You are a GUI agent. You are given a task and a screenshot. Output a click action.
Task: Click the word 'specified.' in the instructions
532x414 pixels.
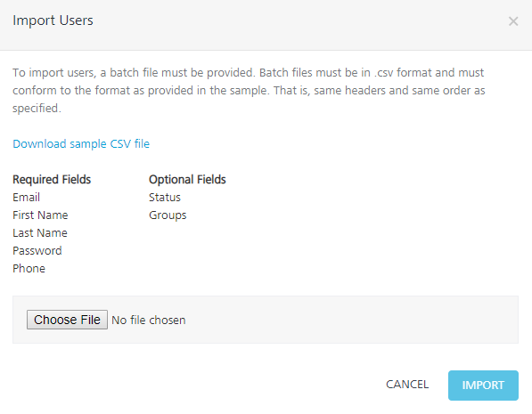(x=37, y=108)
